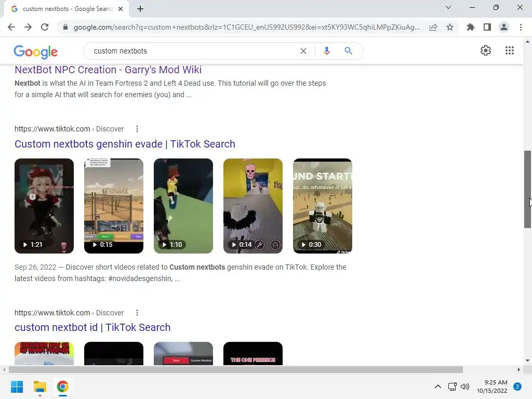Viewport: 532px width, 399px height.
Task: Click second tiktok.com Discover URL text
Action: pyautogui.click(x=69, y=313)
